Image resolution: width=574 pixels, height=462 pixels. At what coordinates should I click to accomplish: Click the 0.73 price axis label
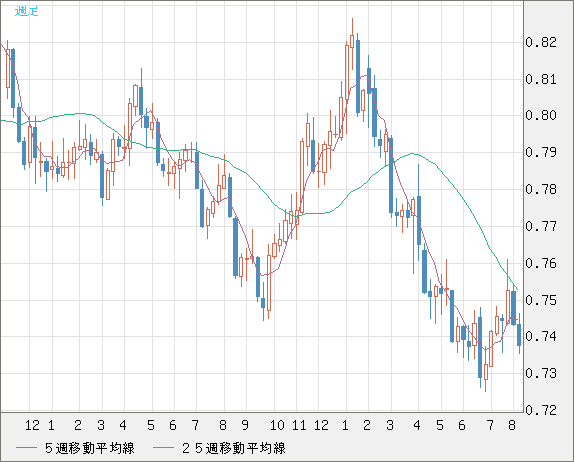click(x=541, y=373)
